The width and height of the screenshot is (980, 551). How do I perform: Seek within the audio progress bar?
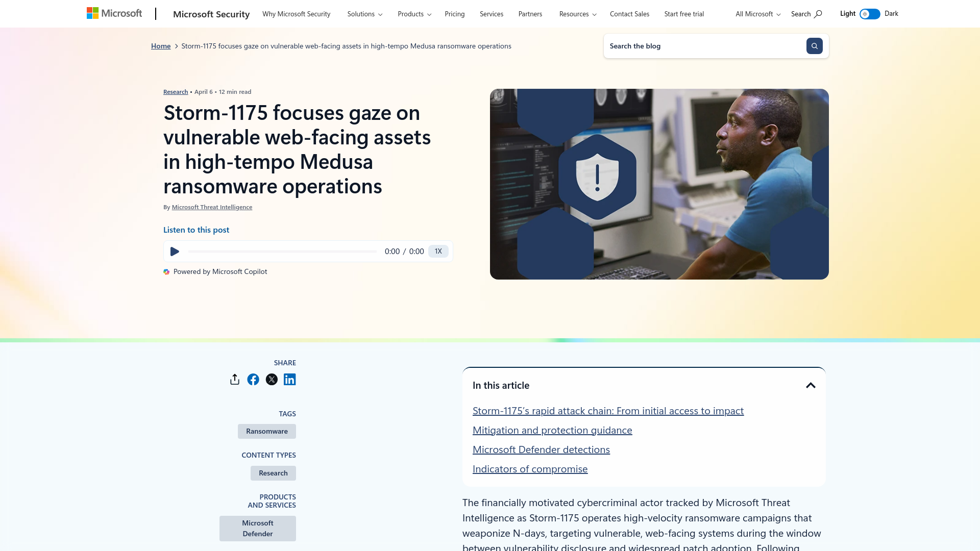click(x=283, y=251)
